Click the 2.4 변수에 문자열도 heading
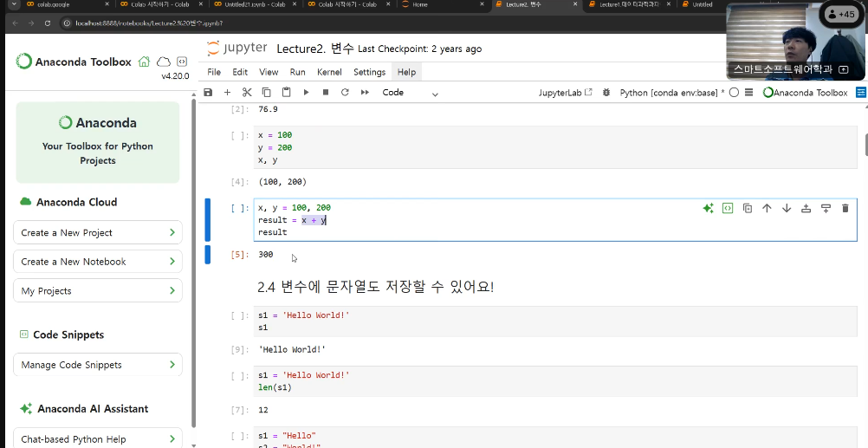The image size is (868, 448). pyautogui.click(x=375, y=287)
